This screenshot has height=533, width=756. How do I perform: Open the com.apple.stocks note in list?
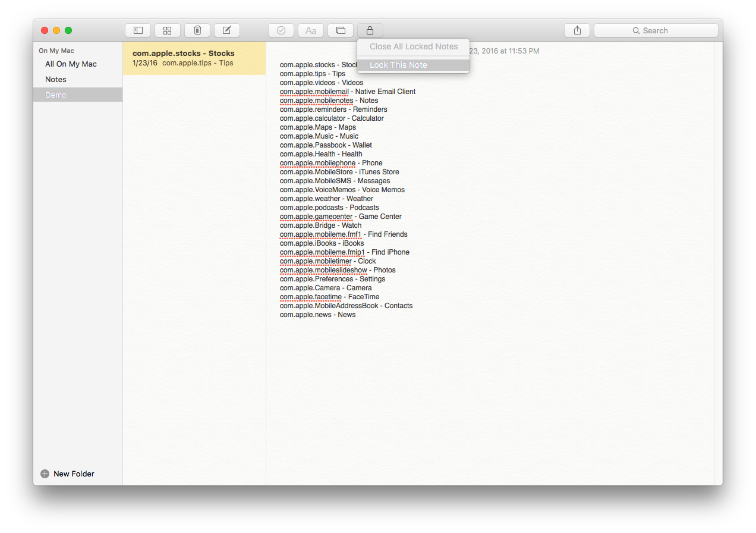coord(194,58)
